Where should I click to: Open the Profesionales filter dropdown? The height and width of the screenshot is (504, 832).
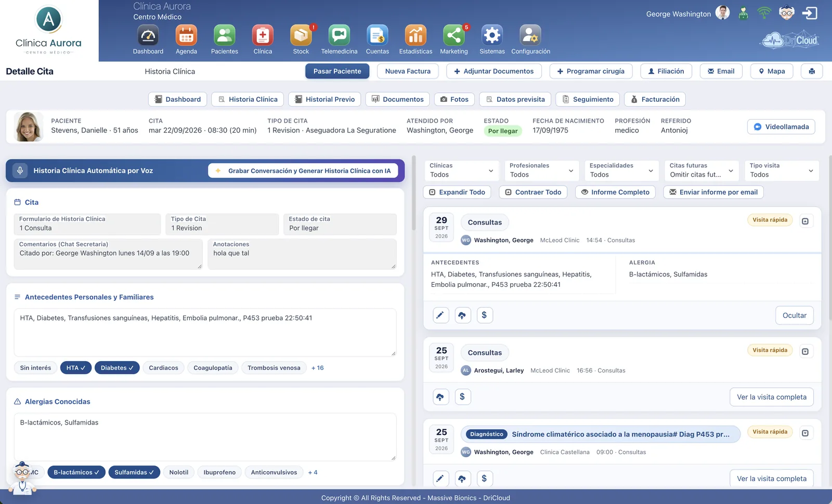pos(541,170)
